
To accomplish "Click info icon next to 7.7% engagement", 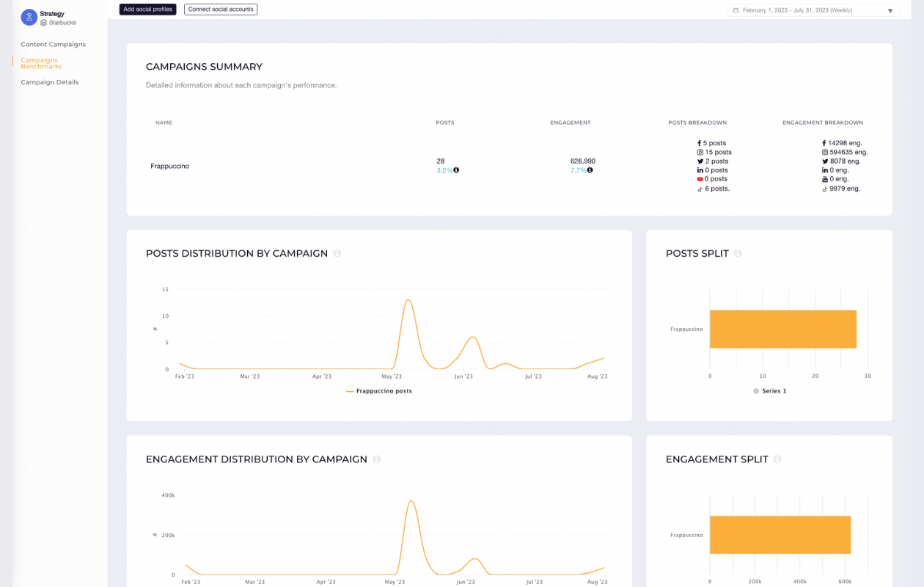I will [590, 170].
